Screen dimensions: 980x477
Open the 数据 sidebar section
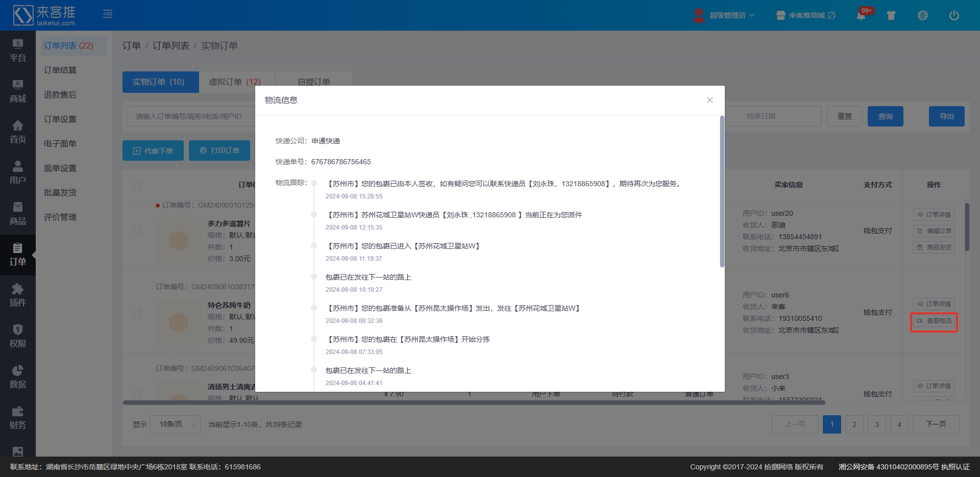pyautogui.click(x=18, y=378)
